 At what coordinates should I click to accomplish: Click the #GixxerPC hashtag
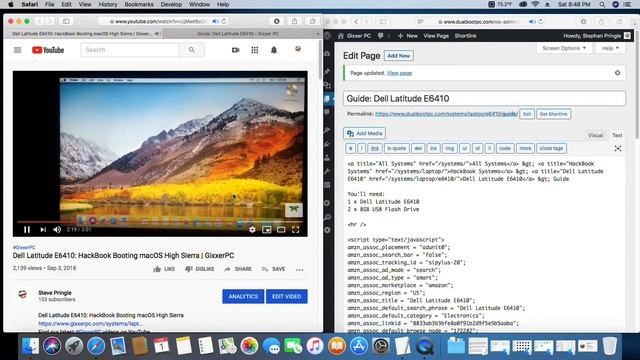(x=24, y=247)
